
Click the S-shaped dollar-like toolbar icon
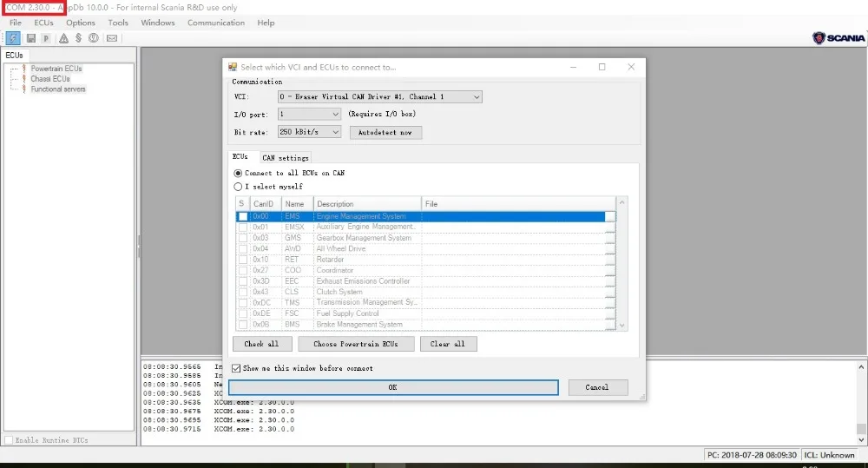79,37
